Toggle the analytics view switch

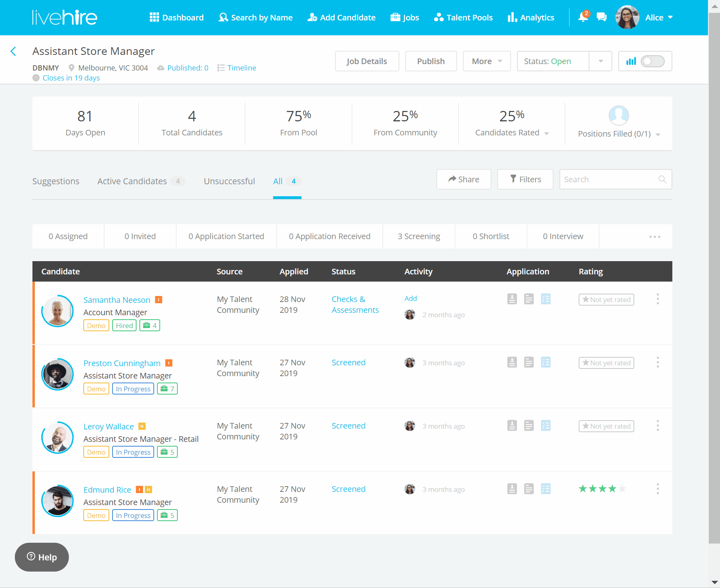652,61
